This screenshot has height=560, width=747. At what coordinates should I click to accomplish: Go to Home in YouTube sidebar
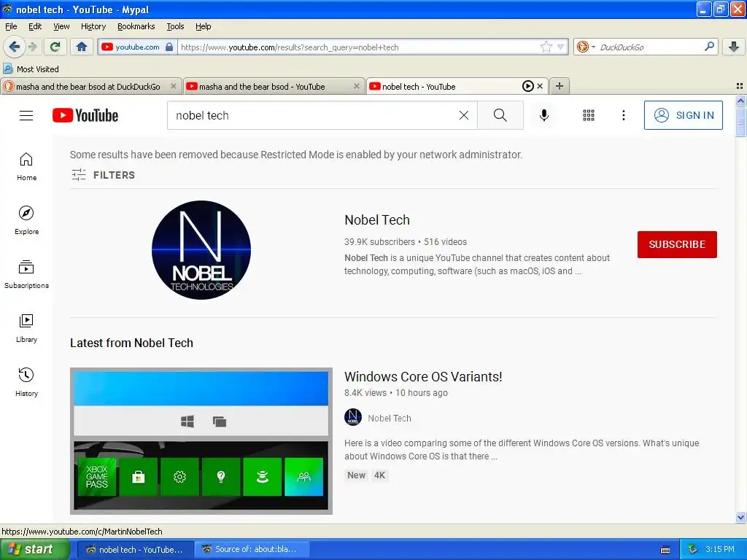pyautogui.click(x=26, y=167)
